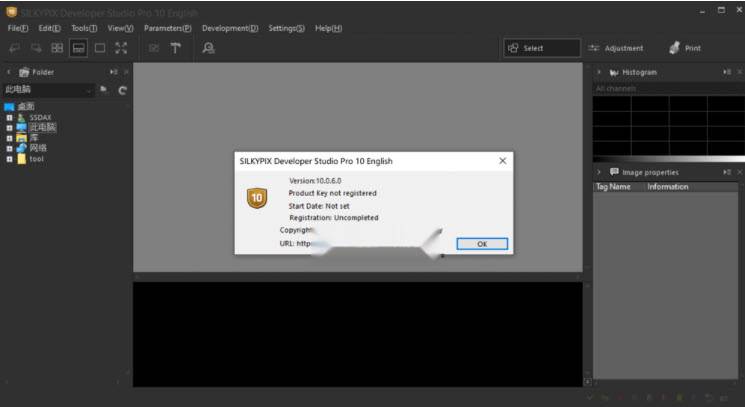Click OK in the about dialog
The height and width of the screenshot is (407, 745).
coord(481,243)
